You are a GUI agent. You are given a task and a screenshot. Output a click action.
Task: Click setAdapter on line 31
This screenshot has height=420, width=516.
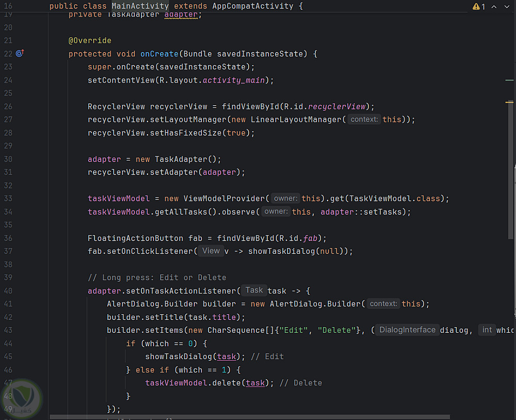[x=174, y=172]
